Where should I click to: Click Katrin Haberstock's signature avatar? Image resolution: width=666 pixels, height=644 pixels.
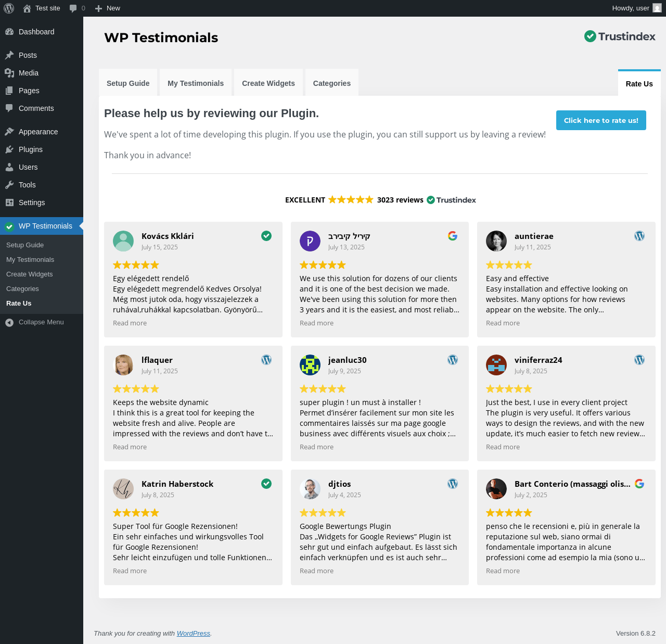pos(123,489)
